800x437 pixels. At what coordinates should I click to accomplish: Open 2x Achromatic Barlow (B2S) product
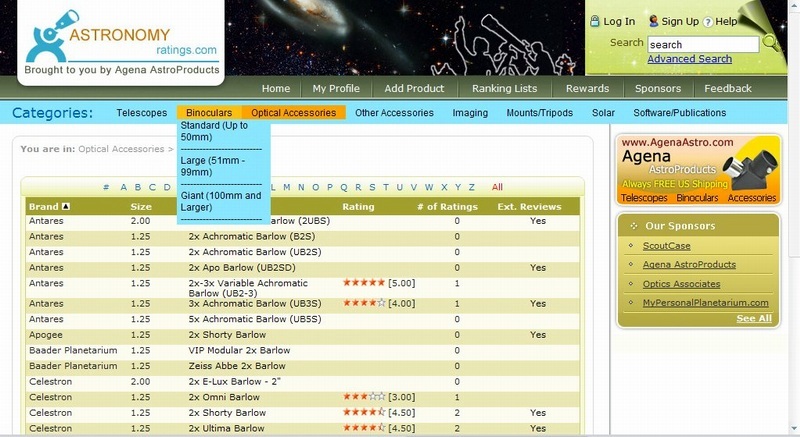pyautogui.click(x=252, y=237)
